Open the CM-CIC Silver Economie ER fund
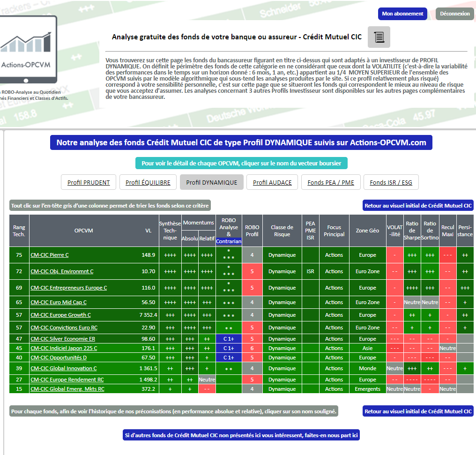 point(63,339)
